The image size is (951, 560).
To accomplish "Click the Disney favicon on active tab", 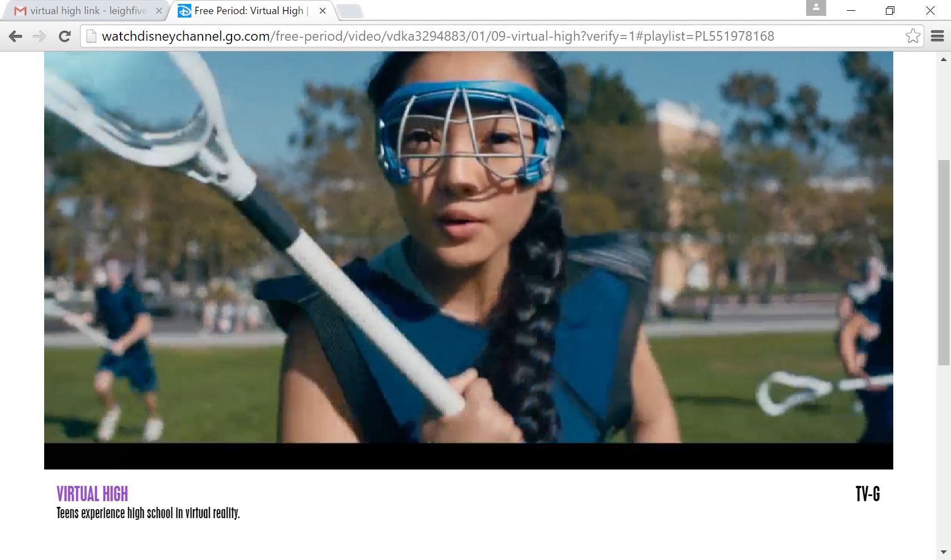I will (185, 11).
